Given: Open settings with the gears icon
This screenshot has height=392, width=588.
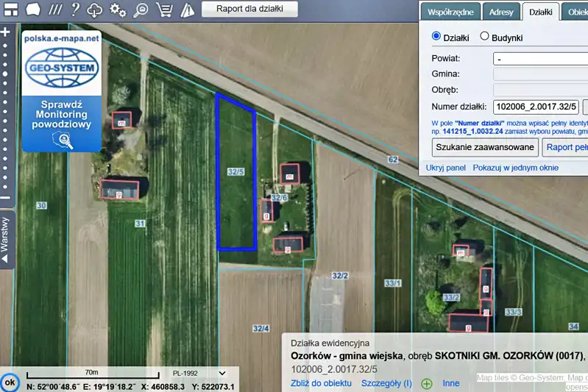Looking at the screenshot, I should click(118, 10).
